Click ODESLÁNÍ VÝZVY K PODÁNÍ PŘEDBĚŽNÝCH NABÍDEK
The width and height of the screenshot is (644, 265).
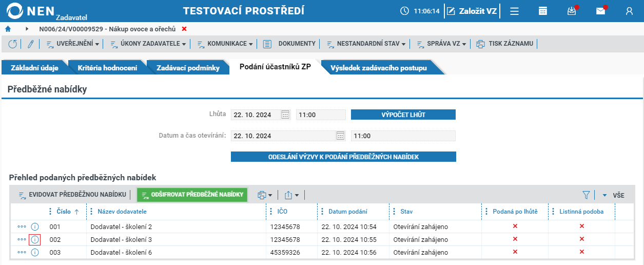(343, 157)
